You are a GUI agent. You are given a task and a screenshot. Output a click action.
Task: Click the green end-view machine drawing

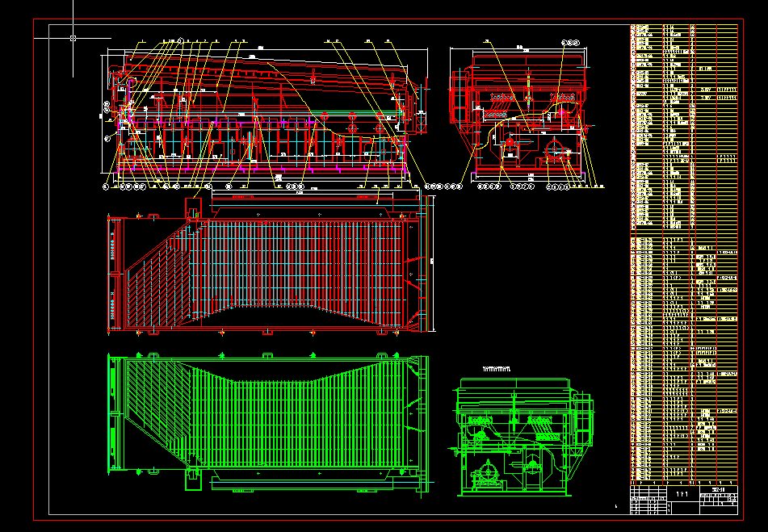pos(520,437)
